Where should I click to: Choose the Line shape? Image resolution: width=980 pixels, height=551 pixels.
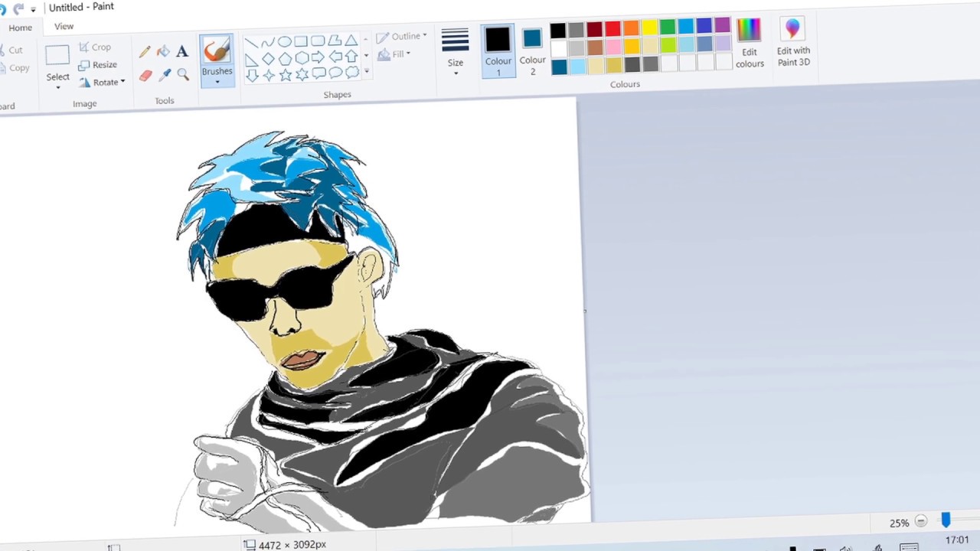(251, 43)
